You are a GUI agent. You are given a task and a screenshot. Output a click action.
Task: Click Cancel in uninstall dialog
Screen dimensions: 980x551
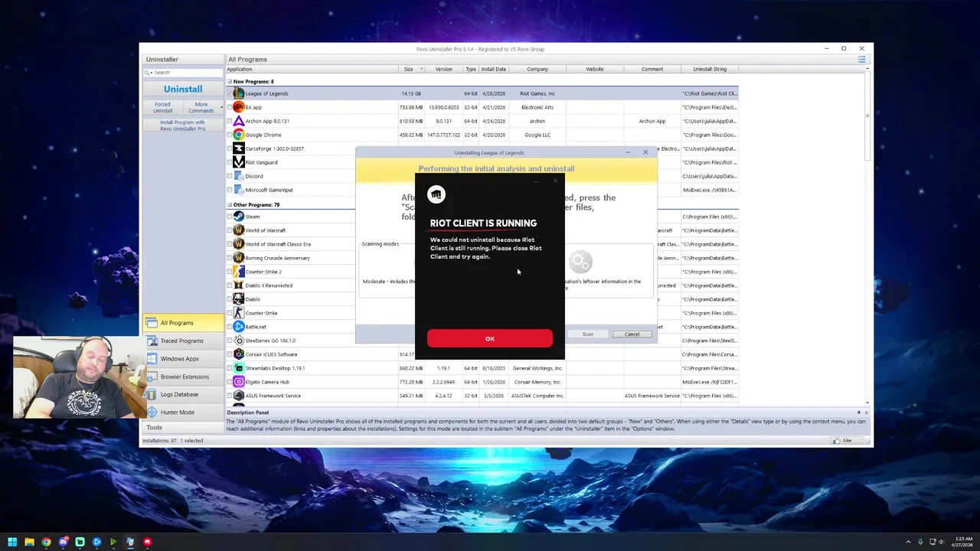[632, 334]
